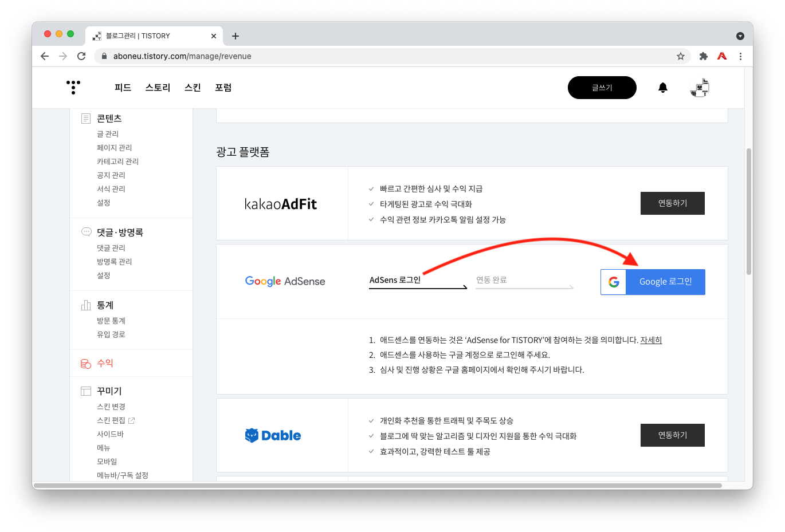Open 설정 under 콘텐츠
The image size is (785, 532).
tap(104, 203)
